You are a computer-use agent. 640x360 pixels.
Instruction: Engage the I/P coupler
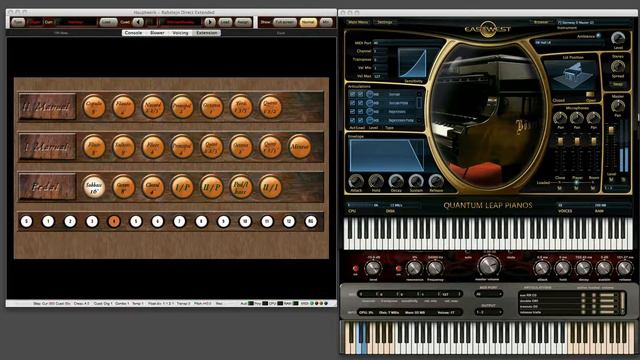click(182, 187)
